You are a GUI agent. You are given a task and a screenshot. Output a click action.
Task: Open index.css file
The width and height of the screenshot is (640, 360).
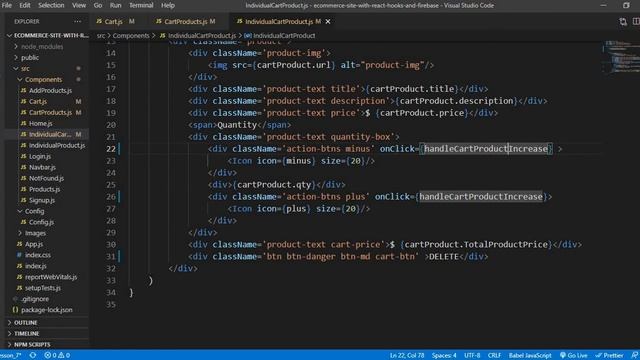[x=38, y=255]
